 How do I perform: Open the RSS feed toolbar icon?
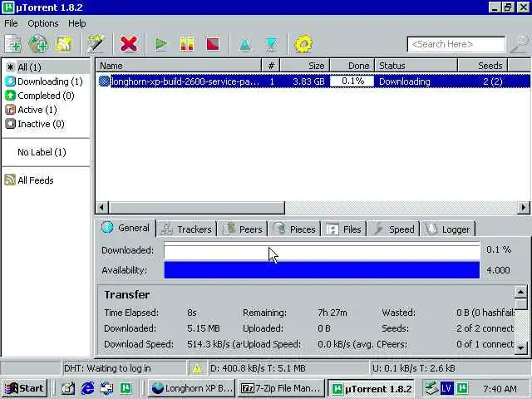64,44
